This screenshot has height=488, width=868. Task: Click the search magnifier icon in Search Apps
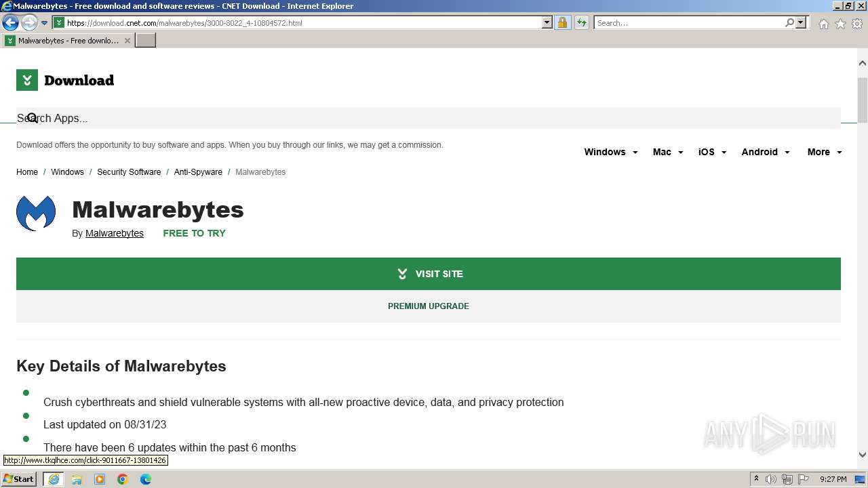coord(32,118)
